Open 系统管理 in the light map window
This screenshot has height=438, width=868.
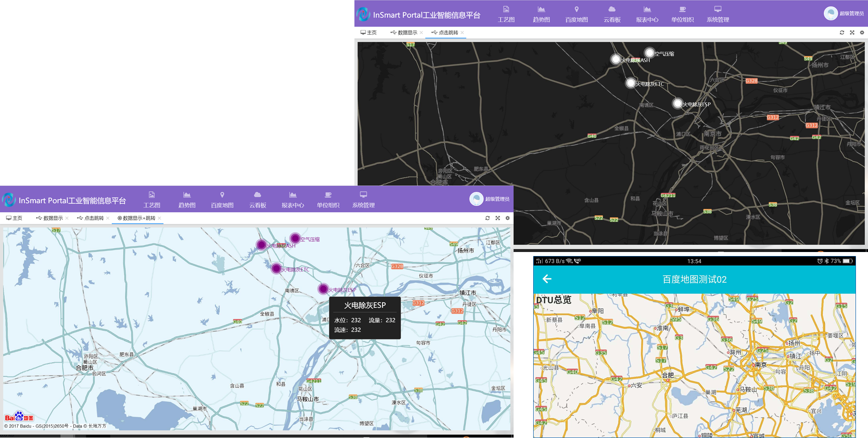(363, 200)
